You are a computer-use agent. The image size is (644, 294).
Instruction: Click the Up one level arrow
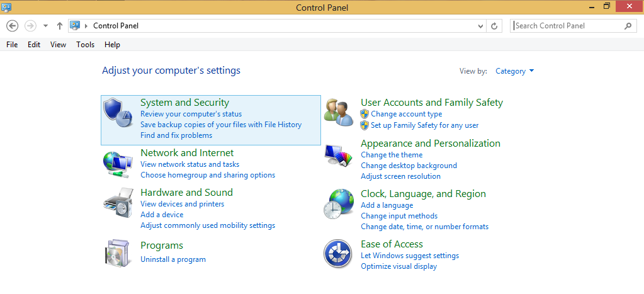60,26
